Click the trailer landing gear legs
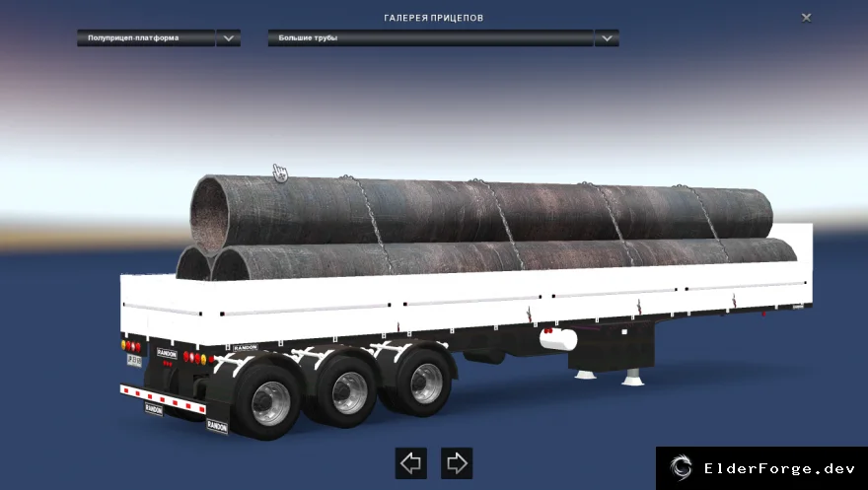Screen dimensions: 868x490 click(x=609, y=376)
